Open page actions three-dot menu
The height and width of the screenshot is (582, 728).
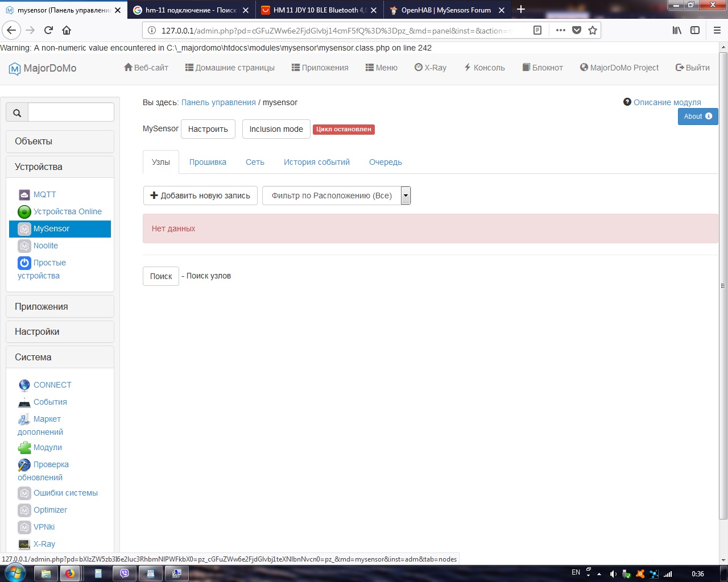[x=561, y=30]
